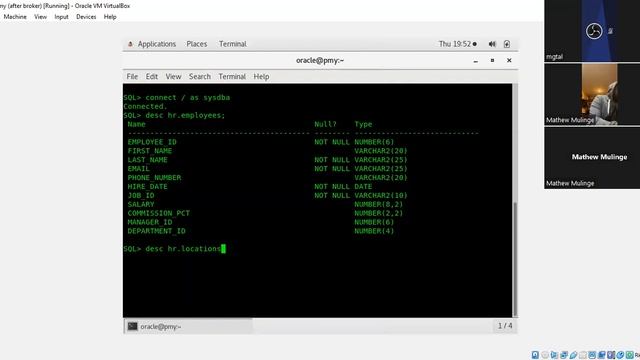Click the 'desc hr.employees;' command text
640x360 pixels.
click(185, 116)
